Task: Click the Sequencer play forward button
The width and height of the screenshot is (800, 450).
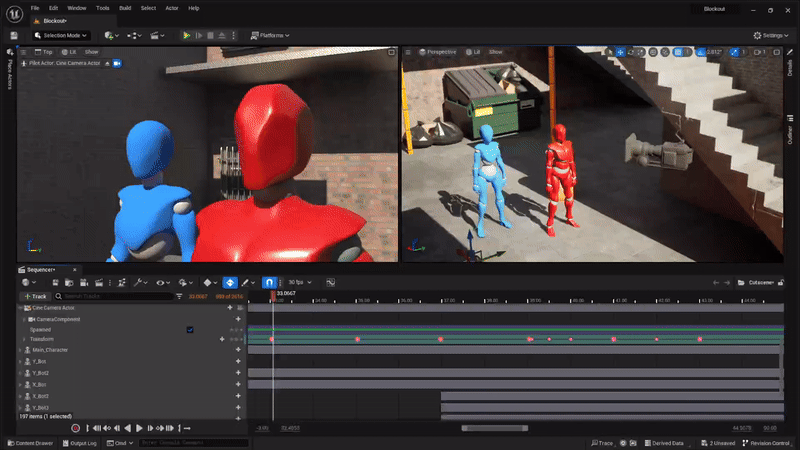Action: pyautogui.click(x=139, y=428)
